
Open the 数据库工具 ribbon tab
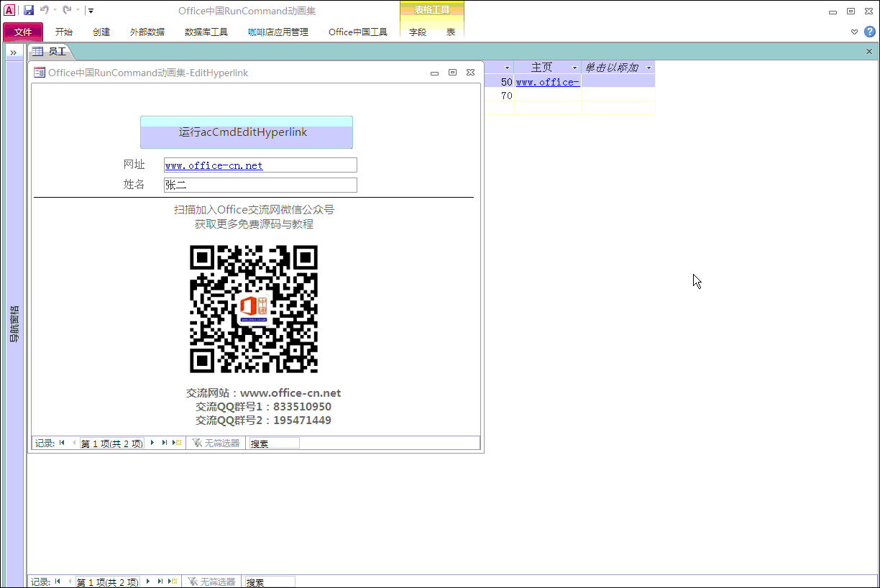[206, 32]
